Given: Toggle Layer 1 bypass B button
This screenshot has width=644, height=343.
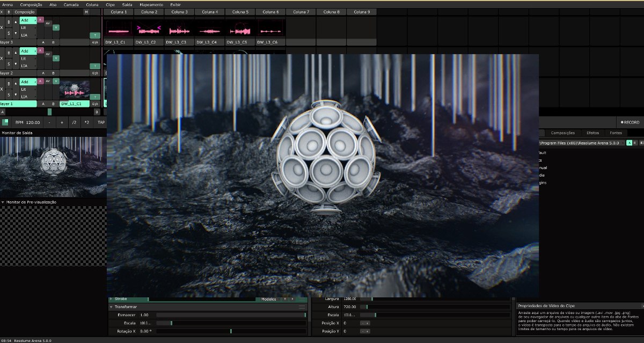Looking at the screenshot, I should tap(9, 83).
